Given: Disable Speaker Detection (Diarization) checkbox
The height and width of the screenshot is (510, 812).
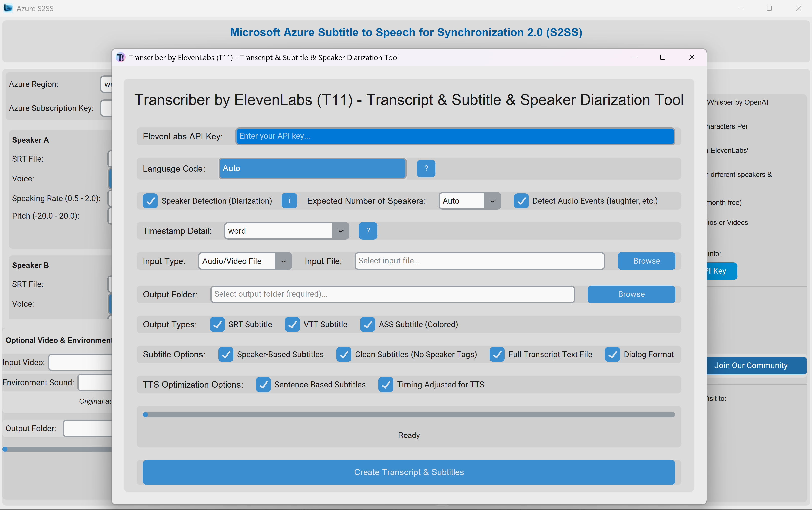Looking at the screenshot, I should pyautogui.click(x=150, y=201).
